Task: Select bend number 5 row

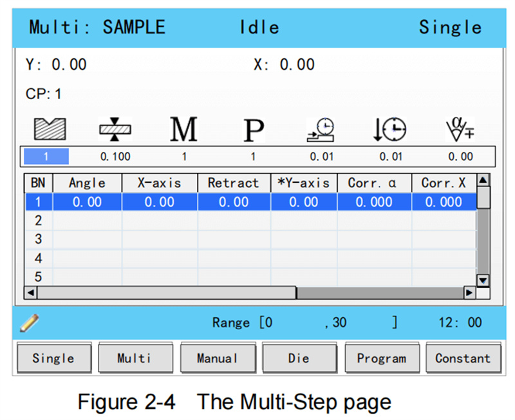Action: pos(250,277)
